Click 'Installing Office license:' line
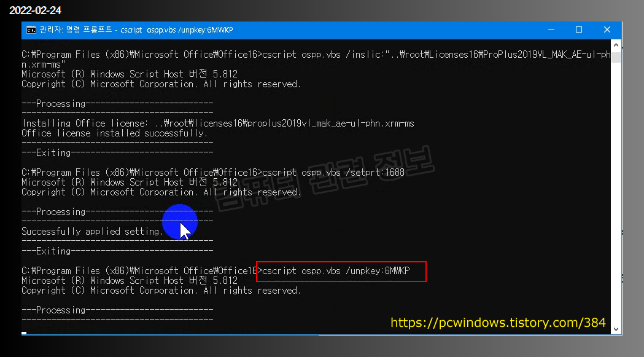The width and height of the screenshot is (644, 357). point(218,124)
